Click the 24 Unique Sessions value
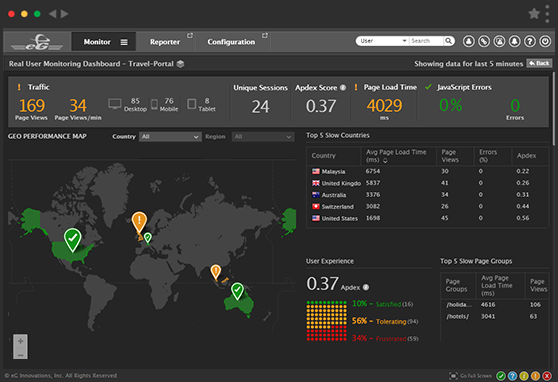 pyautogui.click(x=260, y=107)
